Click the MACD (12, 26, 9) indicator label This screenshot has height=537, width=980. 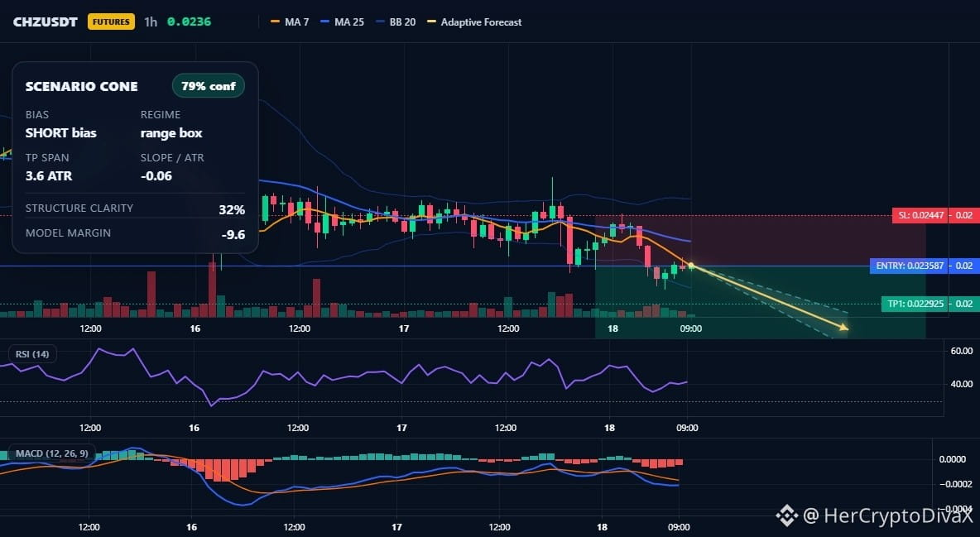click(x=52, y=453)
